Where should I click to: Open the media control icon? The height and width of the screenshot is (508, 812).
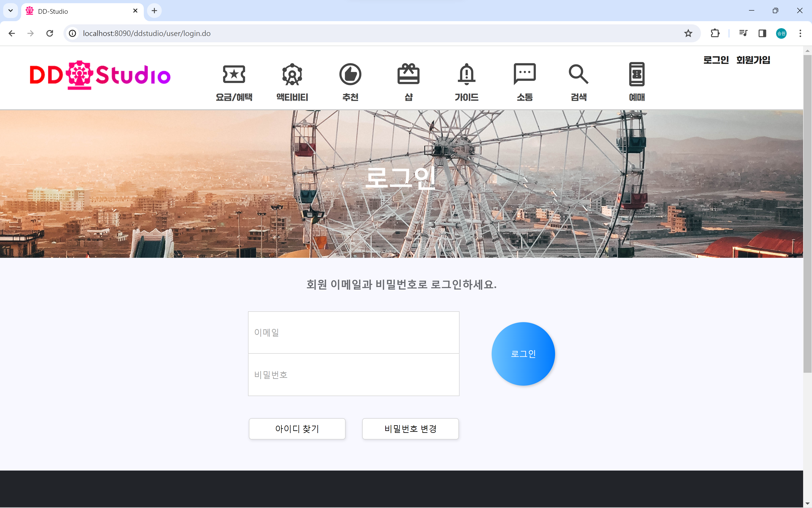pyautogui.click(x=743, y=33)
